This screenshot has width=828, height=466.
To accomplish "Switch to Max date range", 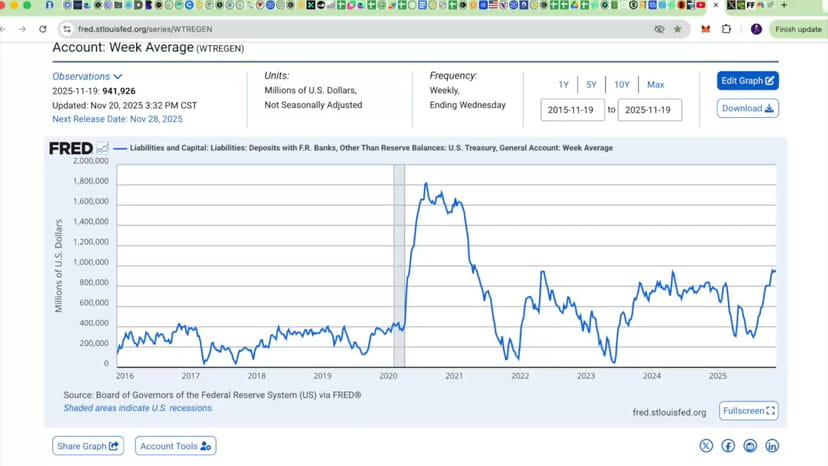I will 655,85.
